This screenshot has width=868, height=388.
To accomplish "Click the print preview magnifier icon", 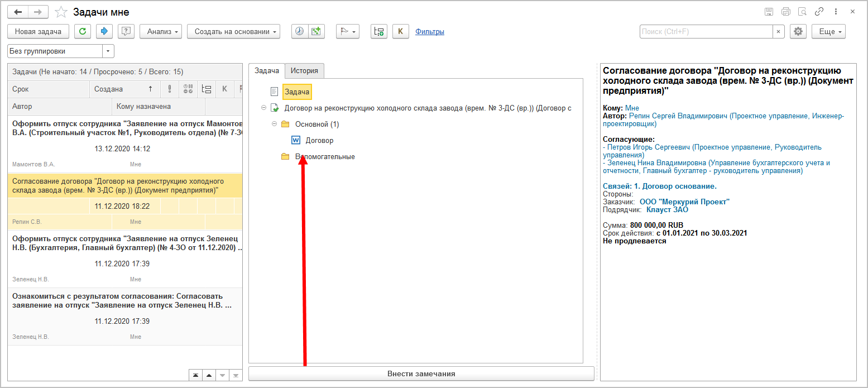I will [x=803, y=12].
